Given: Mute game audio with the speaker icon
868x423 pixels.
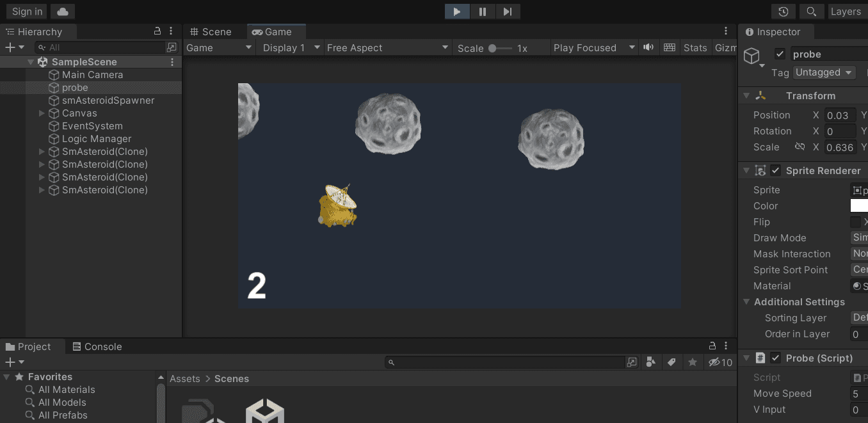Looking at the screenshot, I should tap(649, 47).
